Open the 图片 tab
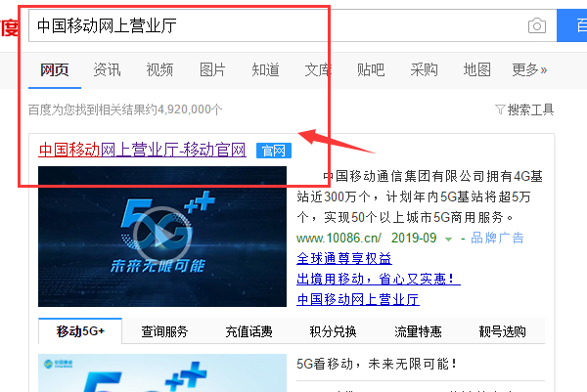Screen dimensions: 587x392 (212, 70)
